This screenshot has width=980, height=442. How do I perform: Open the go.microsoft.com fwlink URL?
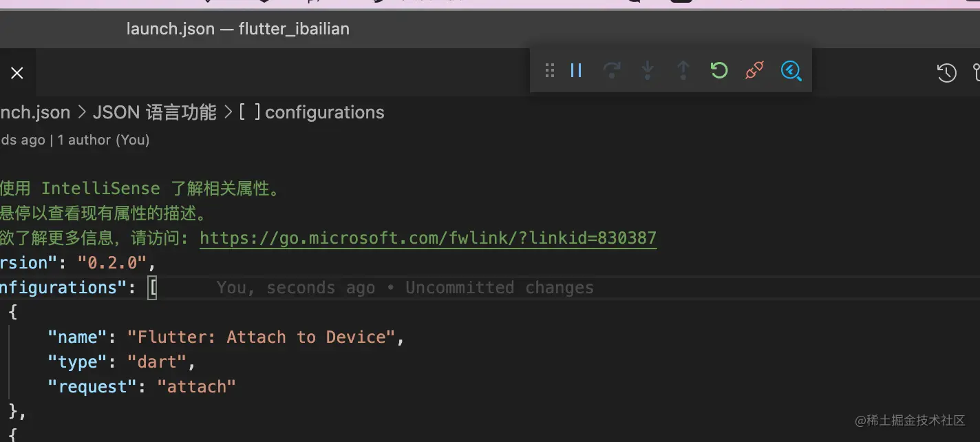[427, 238]
